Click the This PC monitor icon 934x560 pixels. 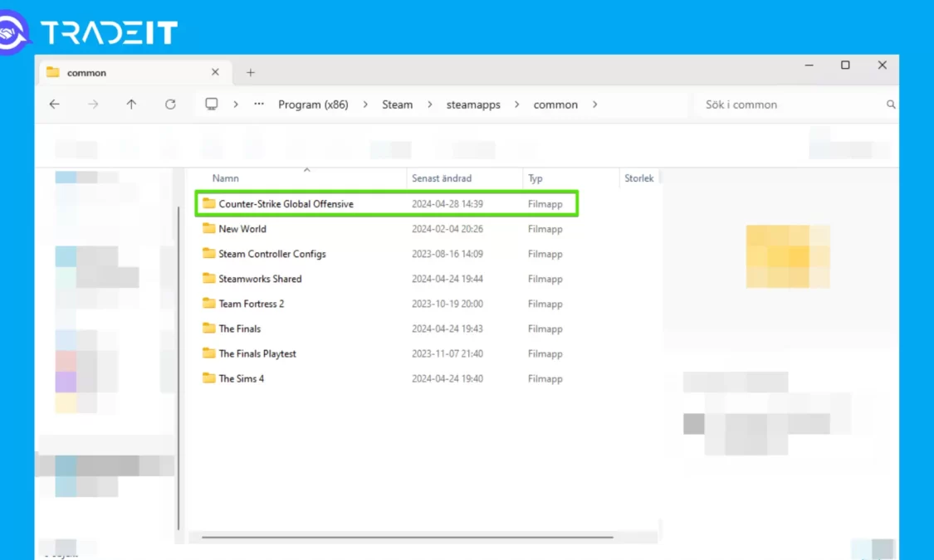coord(212,105)
